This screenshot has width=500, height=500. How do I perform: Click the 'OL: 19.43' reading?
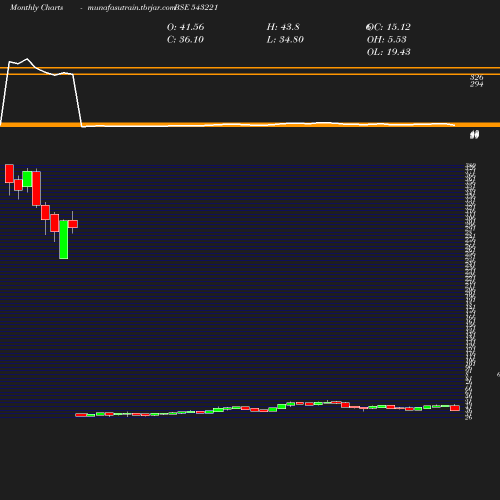[389, 52]
